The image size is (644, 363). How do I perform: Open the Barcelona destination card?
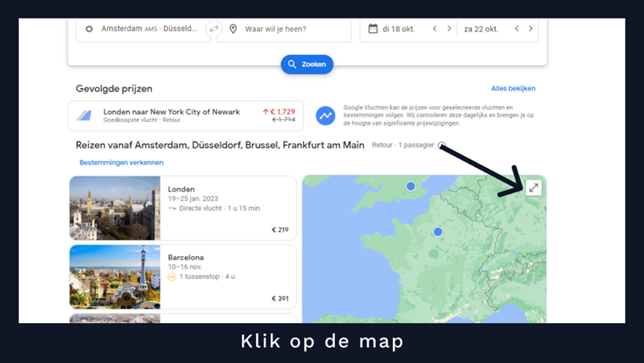[x=182, y=277]
